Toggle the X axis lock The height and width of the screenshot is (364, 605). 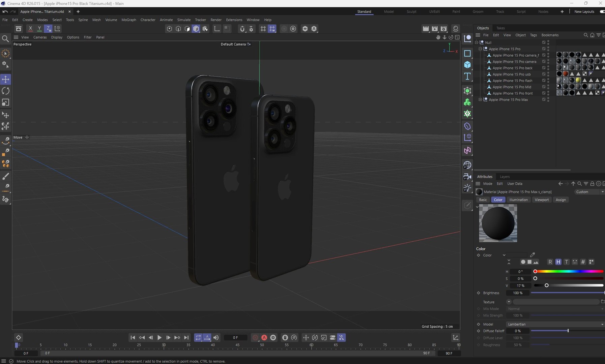[x=30, y=29]
